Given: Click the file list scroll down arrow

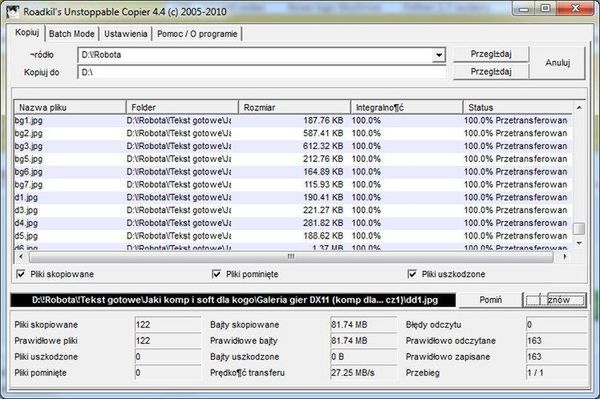Looking at the screenshot, I should (579, 243).
